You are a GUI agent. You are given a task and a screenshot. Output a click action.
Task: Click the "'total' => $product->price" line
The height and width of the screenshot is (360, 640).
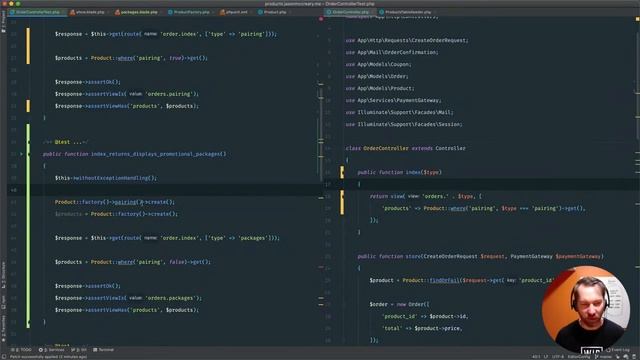point(422,328)
